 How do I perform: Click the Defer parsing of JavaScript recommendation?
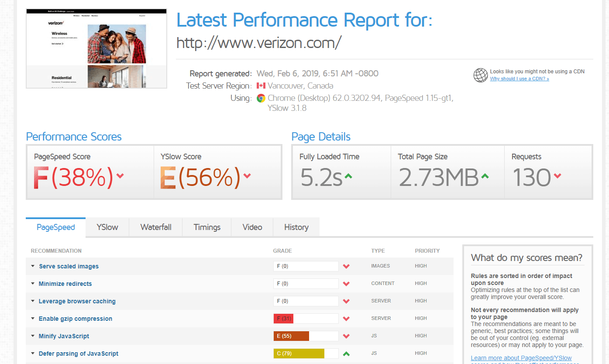point(79,354)
